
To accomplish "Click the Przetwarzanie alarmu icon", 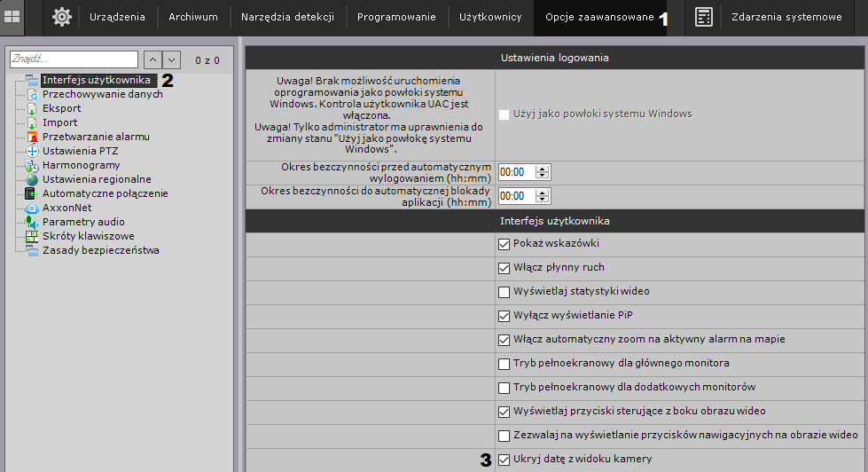I will [x=32, y=137].
